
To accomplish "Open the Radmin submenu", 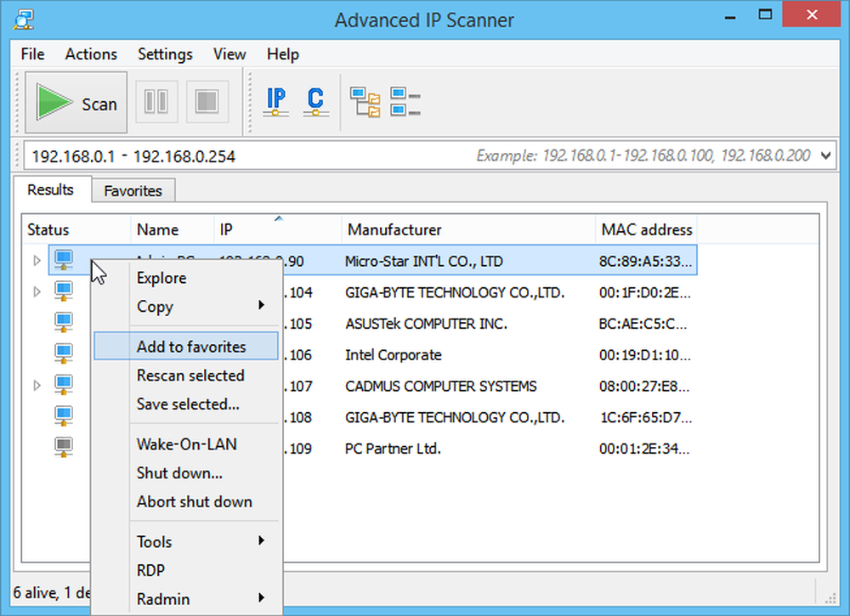I will click(195, 598).
